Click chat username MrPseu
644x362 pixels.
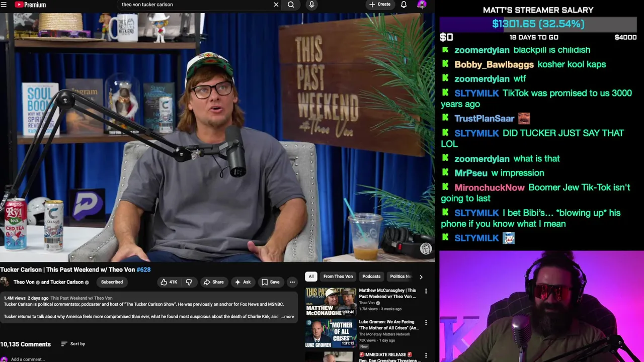[x=471, y=173]
